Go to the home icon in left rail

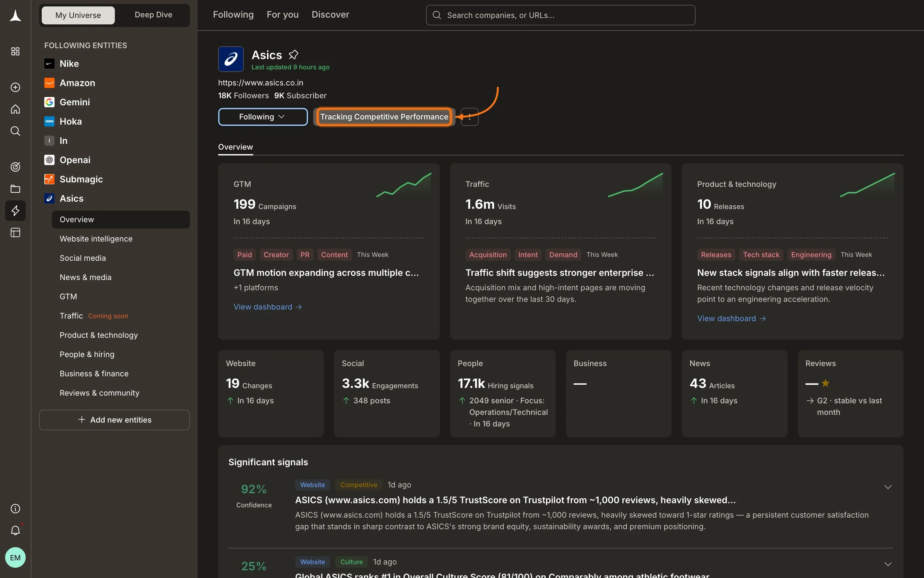click(x=15, y=109)
